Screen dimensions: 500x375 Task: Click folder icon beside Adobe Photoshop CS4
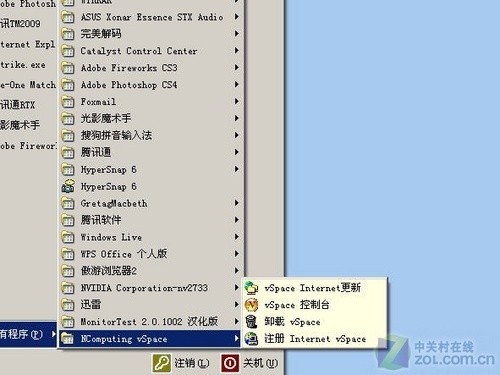coord(68,85)
